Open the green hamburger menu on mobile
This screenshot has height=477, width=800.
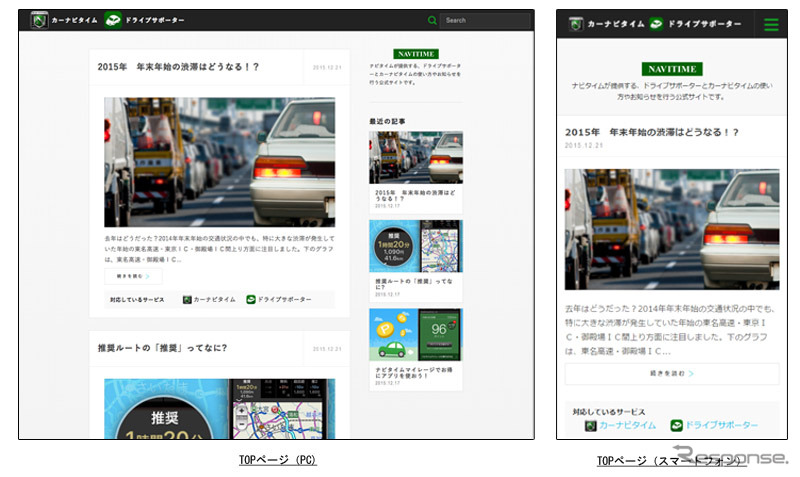coord(771,25)
